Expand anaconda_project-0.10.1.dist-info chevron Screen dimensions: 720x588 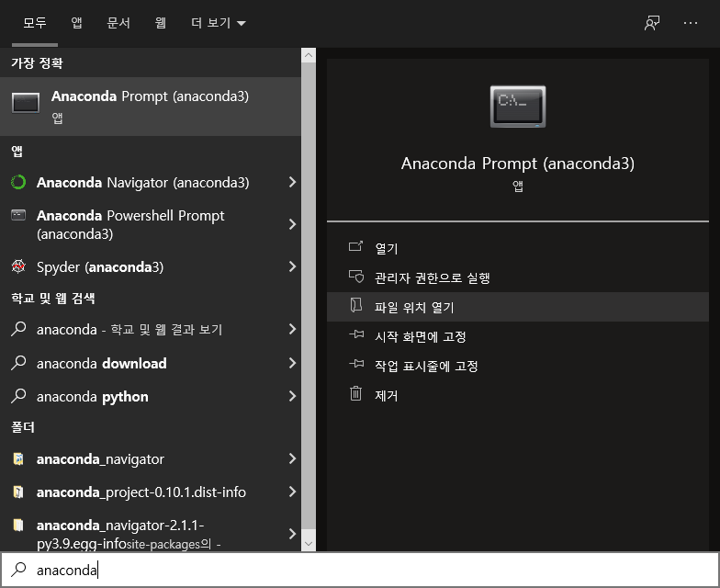coord(292,492)
